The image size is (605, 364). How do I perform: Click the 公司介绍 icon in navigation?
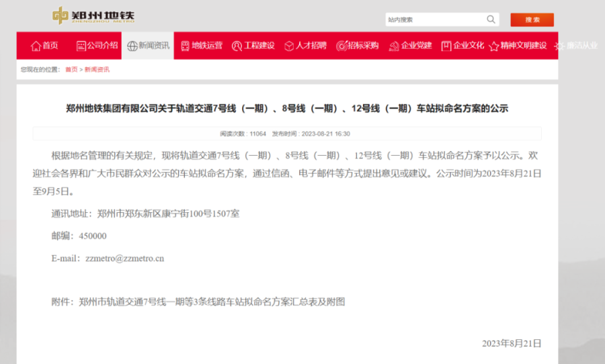pos(81,46)
